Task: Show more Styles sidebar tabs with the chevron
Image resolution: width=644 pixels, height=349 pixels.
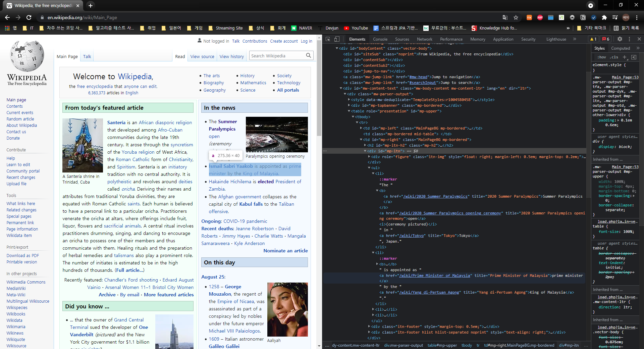Action: click(x=638, y=48)
